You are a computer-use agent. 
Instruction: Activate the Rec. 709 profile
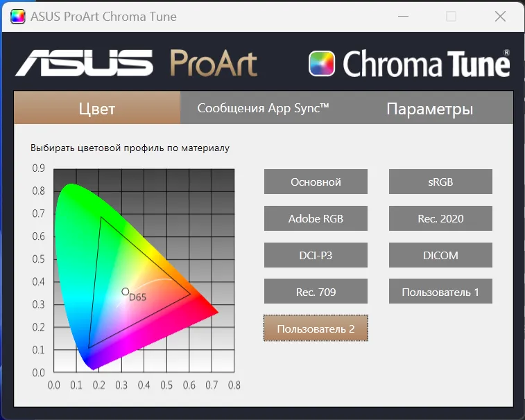pos(316,292)
